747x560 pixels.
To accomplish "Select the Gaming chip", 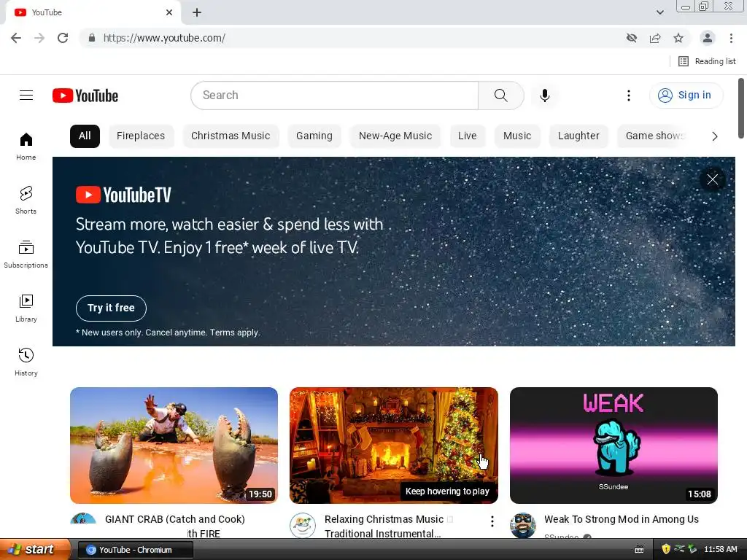I will (314, 136).
